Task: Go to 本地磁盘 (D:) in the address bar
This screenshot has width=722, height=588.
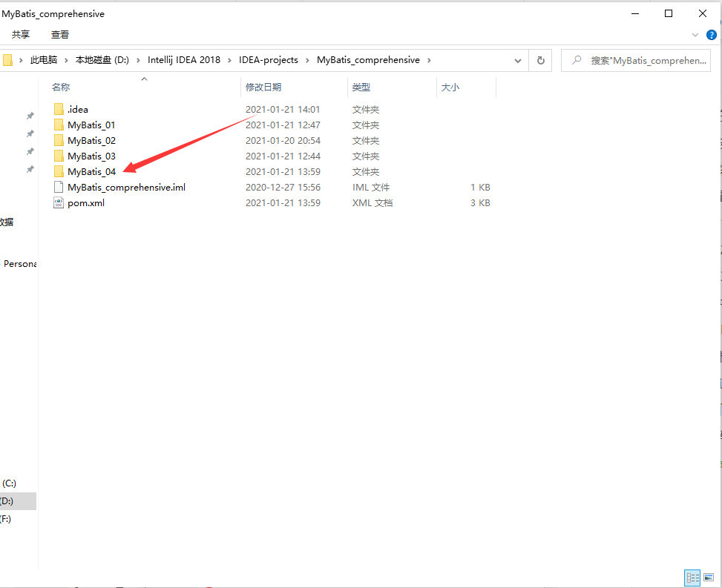Action: pyautogui.click(x=102, y=60)
